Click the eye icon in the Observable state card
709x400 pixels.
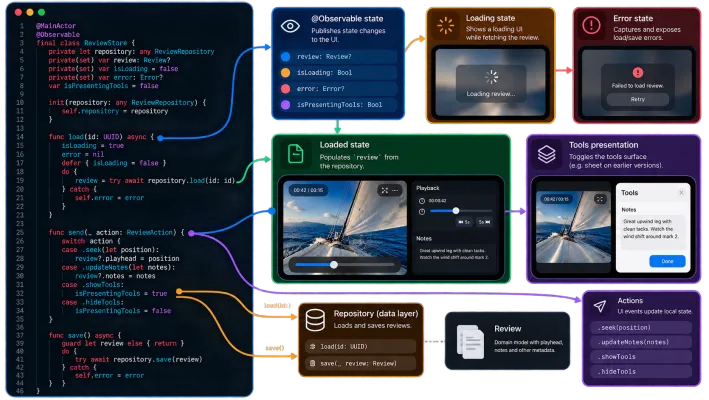click(290, 26)
